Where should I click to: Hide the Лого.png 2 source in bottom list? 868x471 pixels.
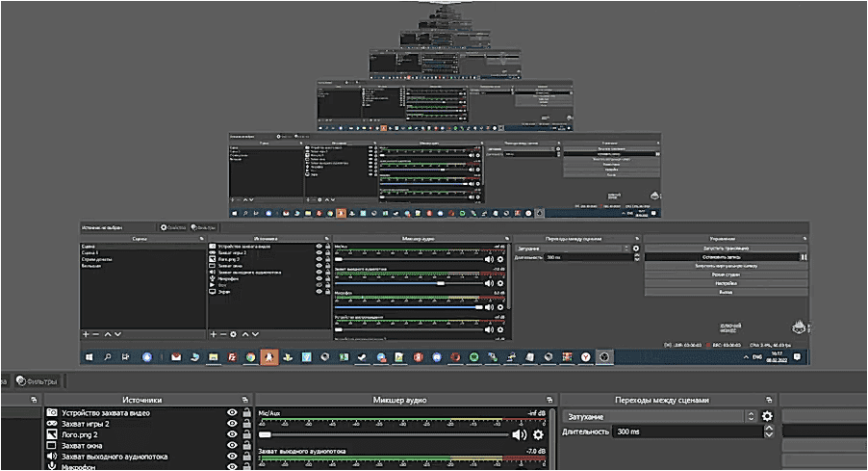point(232,435)
